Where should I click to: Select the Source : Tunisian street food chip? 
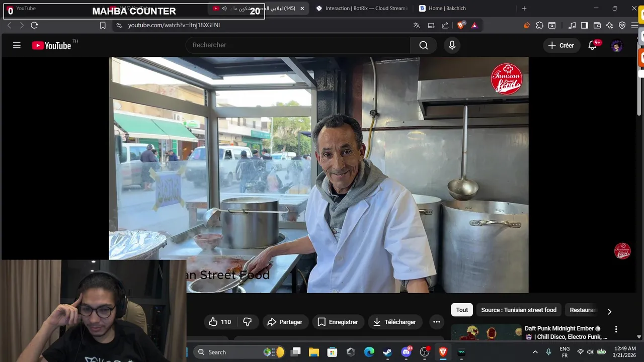pos(519,310)
